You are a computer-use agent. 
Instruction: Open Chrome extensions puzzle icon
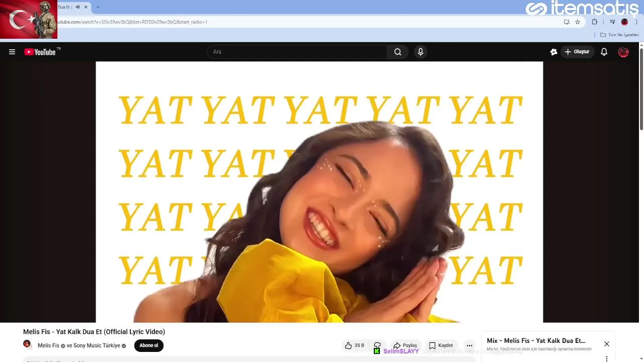(x=595, y=22)
